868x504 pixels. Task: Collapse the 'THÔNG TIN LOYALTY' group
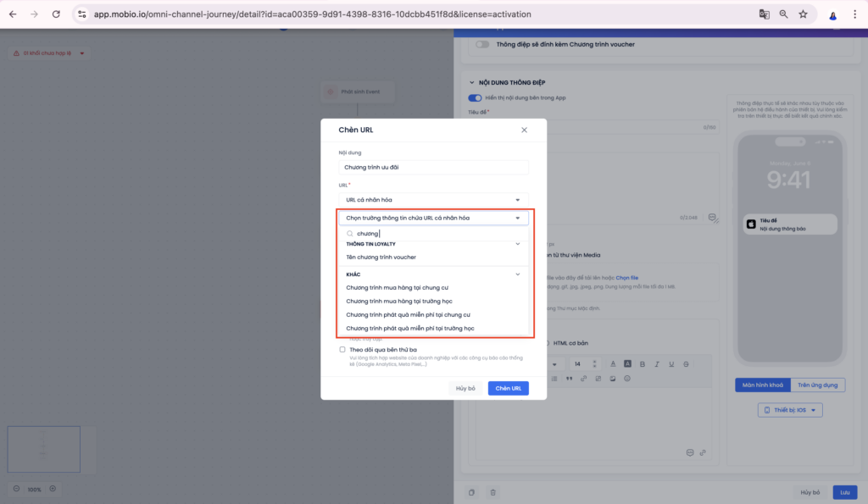(517, 244)
